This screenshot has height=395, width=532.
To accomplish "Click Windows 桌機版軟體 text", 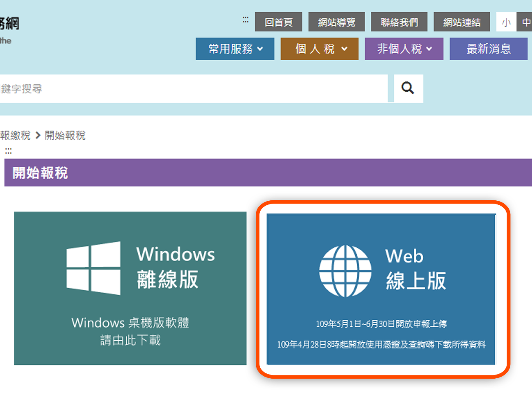I will [x=130, y=323].
